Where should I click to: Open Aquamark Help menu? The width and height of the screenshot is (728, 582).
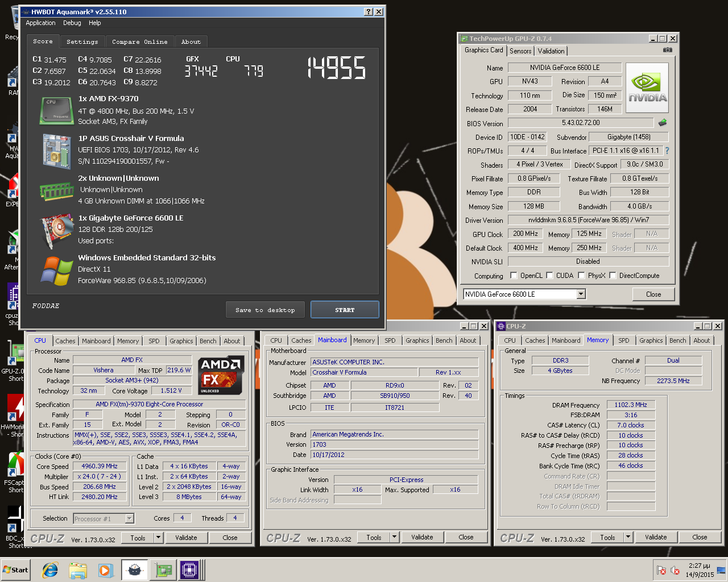(x=94, y=23)
